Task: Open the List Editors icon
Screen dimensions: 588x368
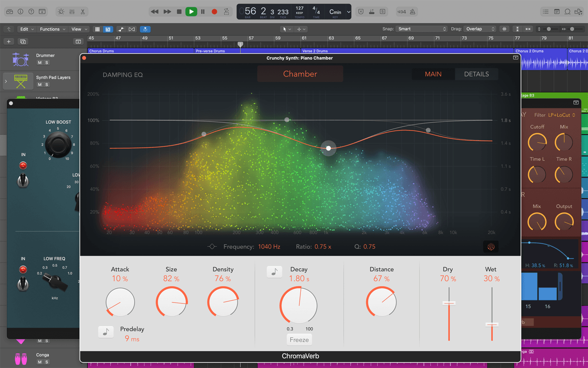Action: coord(545,11)
